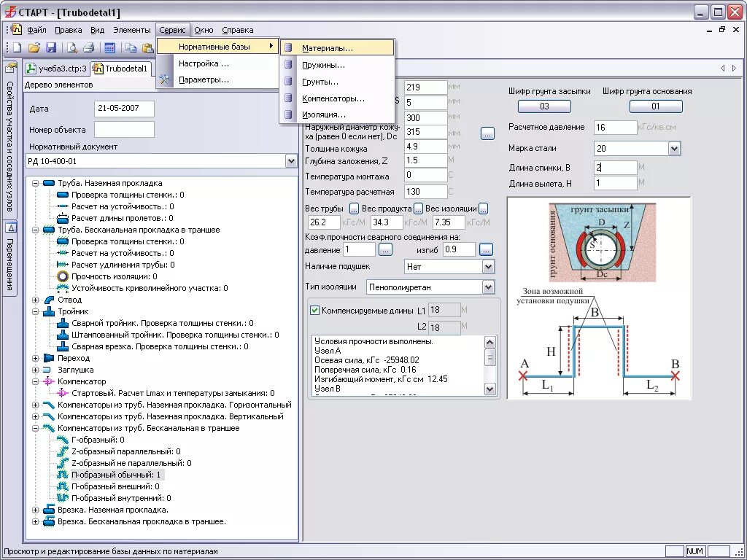Open the Нормативный документ dropdown

point(291,161)
